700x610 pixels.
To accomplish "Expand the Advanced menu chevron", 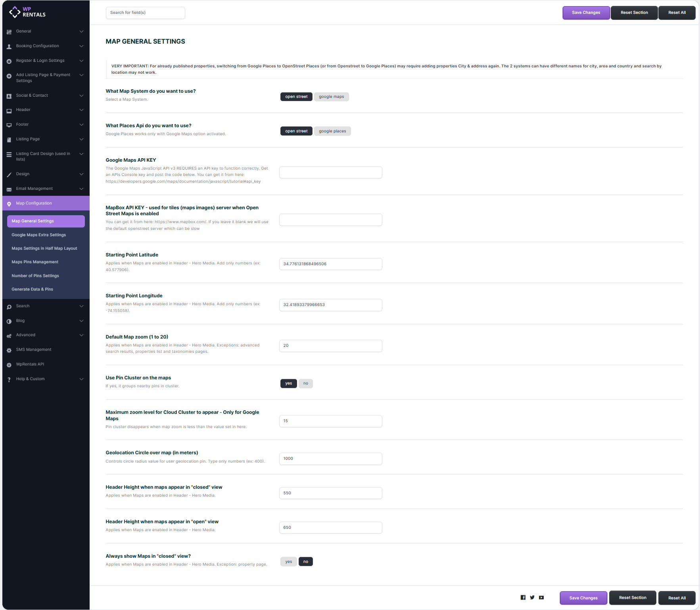I will pos(81,335).
